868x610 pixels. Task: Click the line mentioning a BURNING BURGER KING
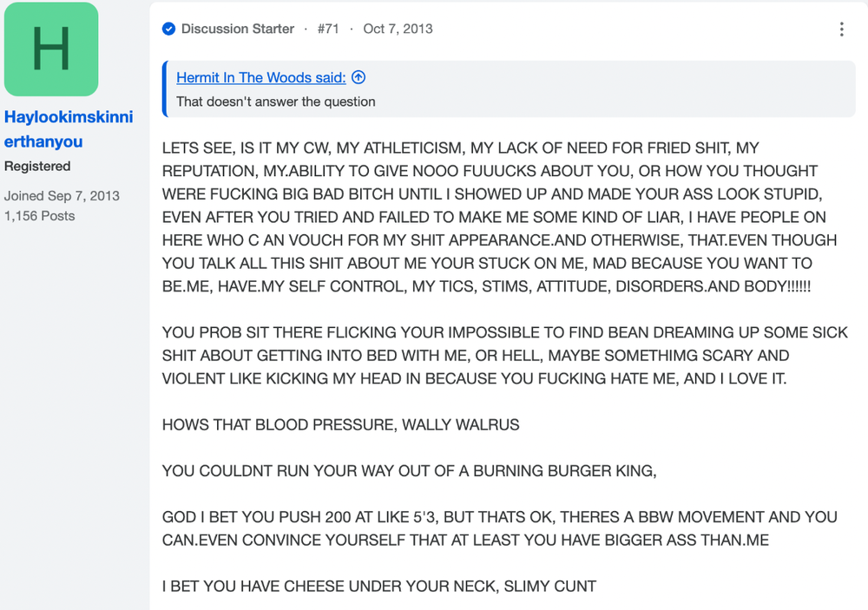click(409, 471)
